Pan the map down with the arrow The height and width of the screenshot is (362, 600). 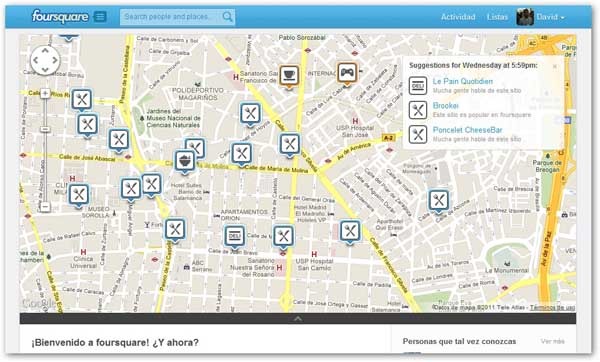[x=45, y=70]
